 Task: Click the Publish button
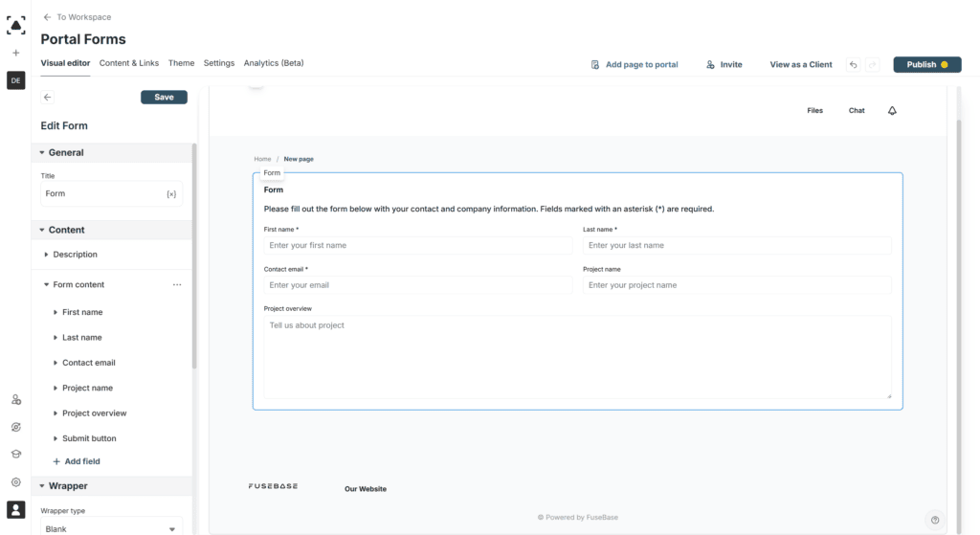tap(926, 65)
